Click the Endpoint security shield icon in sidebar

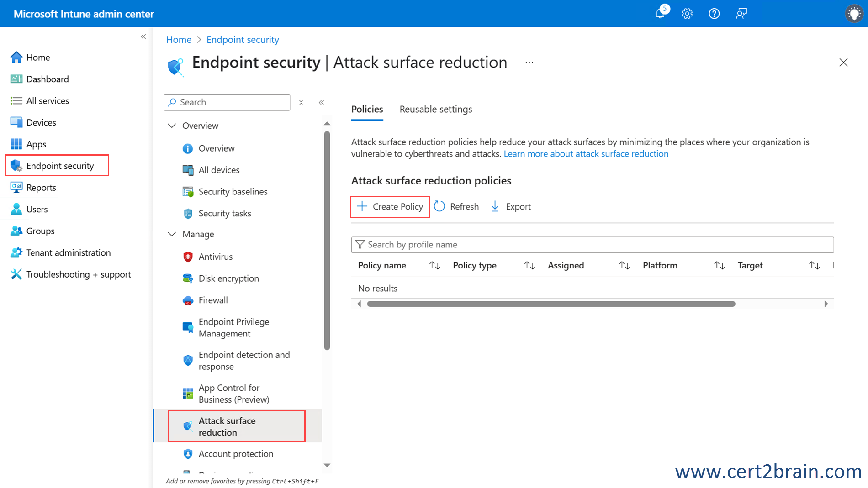click(x=16, y=166)
